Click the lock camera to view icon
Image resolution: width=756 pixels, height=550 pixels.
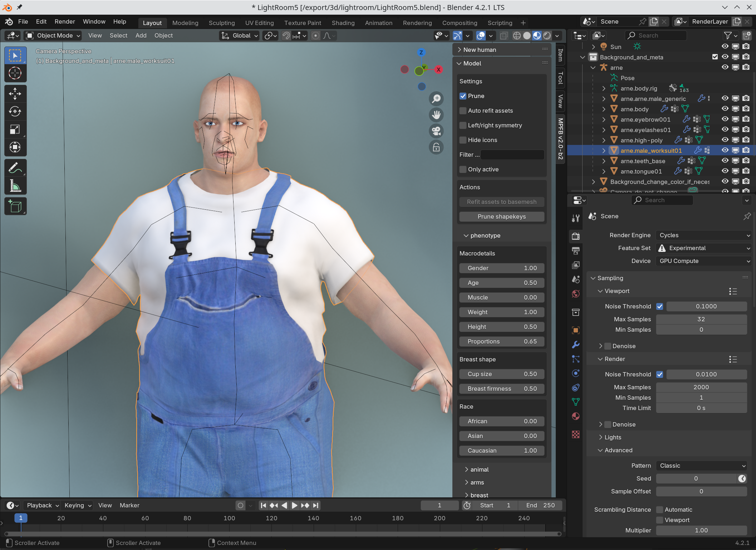click(436, 147)
